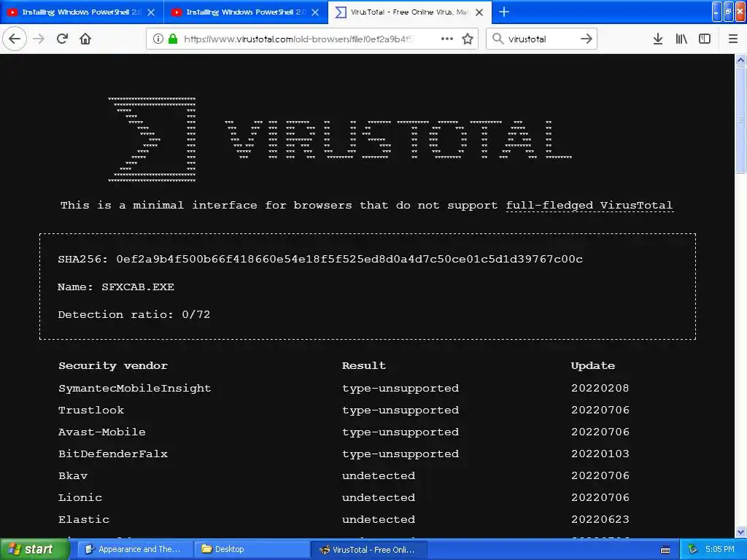Click the Elastic vendor name

(84, 519)
